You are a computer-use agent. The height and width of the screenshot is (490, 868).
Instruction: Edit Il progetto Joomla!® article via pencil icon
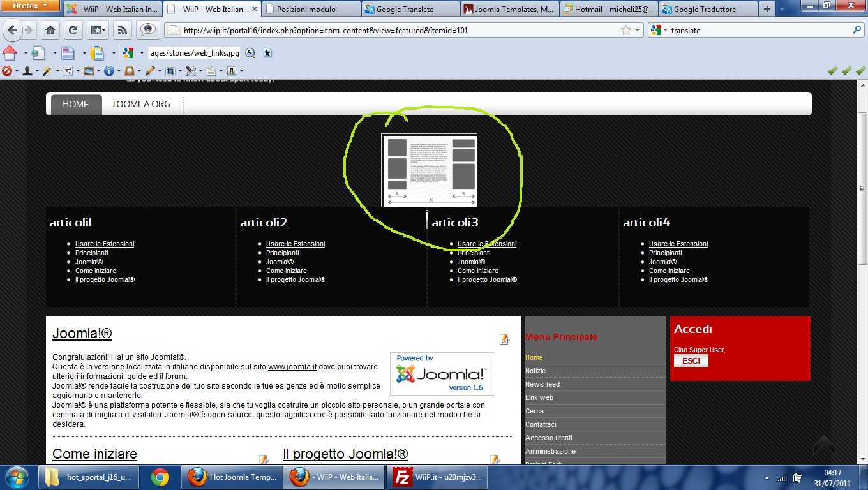(x=495, y=459)
